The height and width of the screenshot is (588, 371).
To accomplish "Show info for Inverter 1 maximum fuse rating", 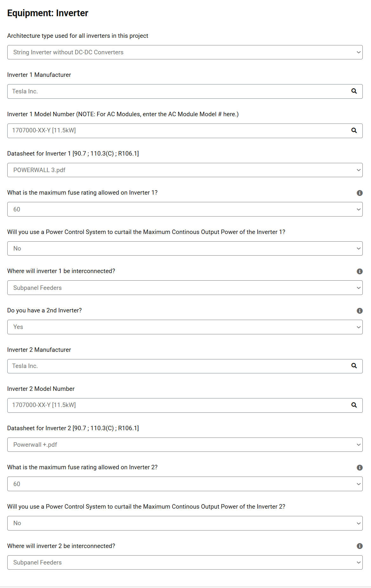I will 360,193.
